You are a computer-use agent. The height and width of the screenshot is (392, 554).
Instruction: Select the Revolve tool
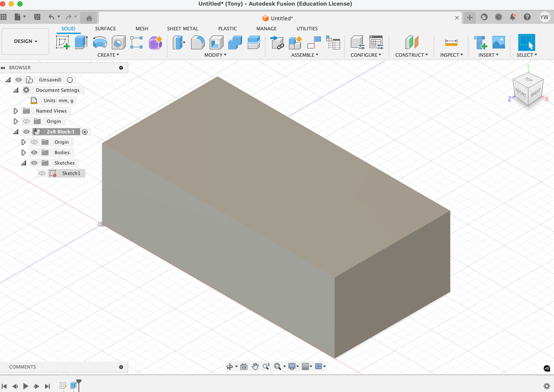pos(100,42)
